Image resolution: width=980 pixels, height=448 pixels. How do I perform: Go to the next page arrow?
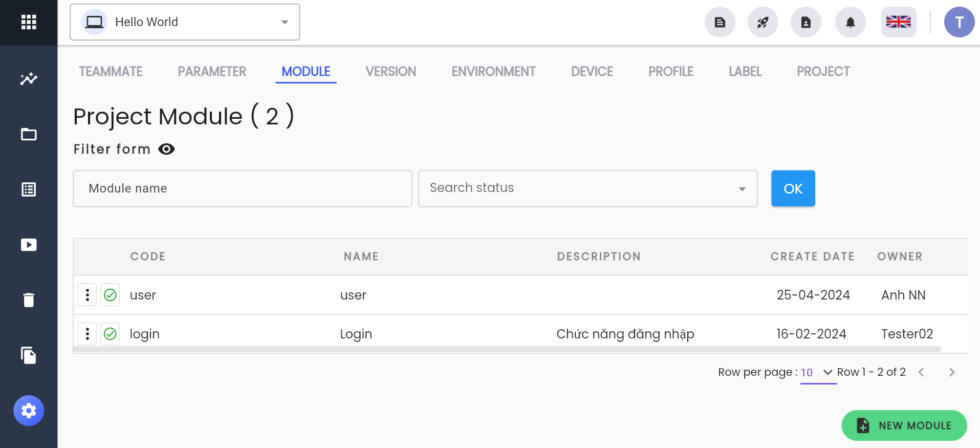pyautogui.click(x=952, y=372)
